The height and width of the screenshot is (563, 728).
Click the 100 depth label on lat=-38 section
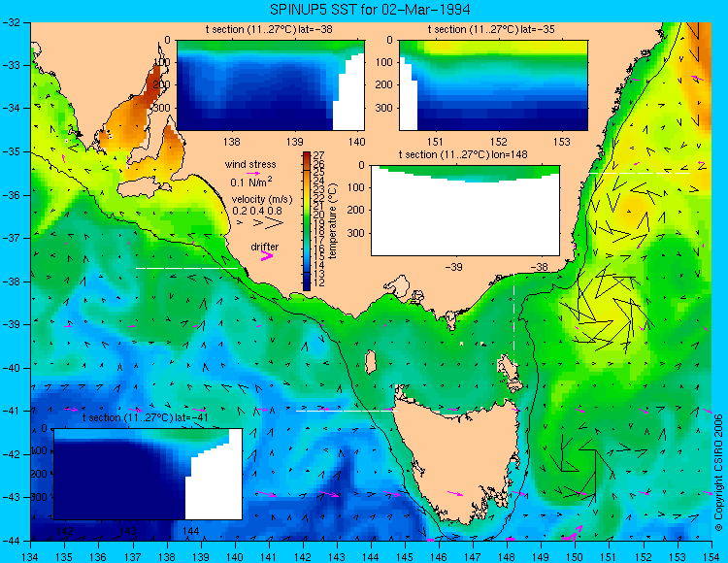pyautogui.click(x=162, y=62)
